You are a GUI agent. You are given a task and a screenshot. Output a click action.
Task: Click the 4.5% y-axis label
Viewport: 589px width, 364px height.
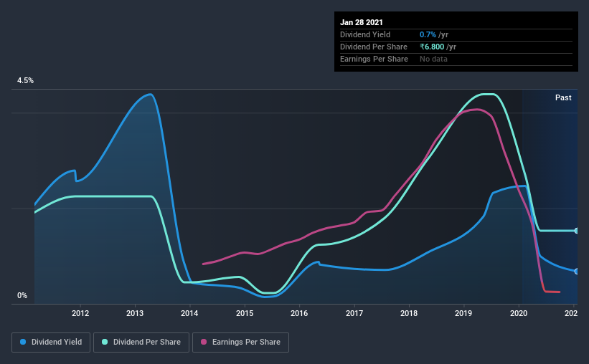click(25, 81)
